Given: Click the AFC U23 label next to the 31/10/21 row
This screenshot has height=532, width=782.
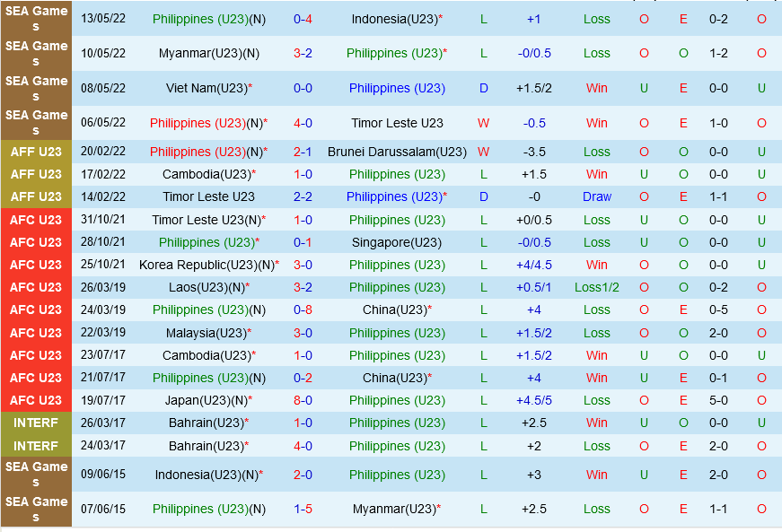Looking at the screenshot, I should pos(36,220).
